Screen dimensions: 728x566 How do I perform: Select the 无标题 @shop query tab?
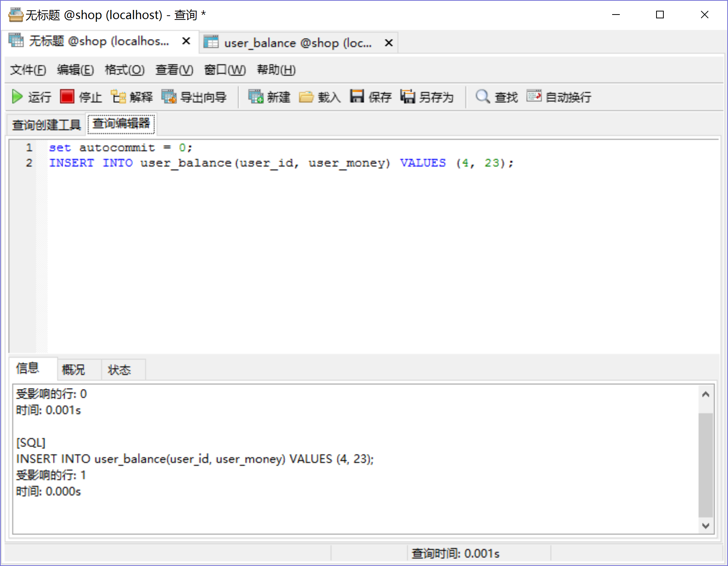99,41
